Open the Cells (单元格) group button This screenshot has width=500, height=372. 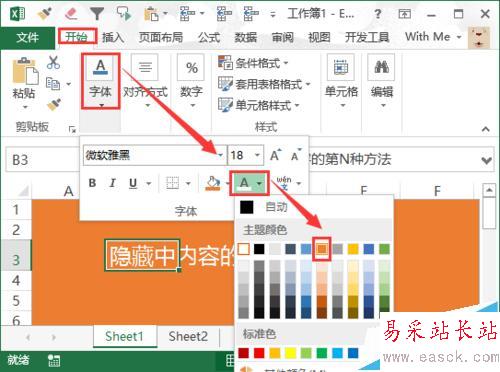click(x=341, y=81)
